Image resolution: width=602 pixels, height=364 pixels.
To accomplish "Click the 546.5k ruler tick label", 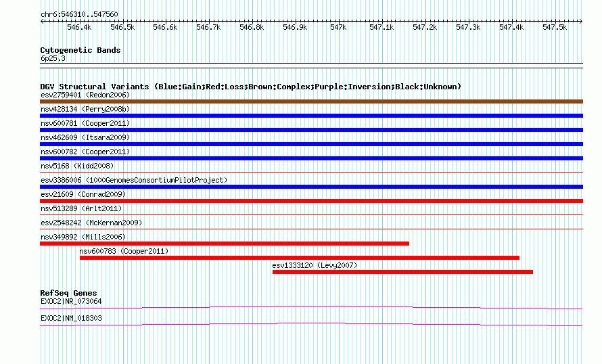I will [x=122, y=27].
